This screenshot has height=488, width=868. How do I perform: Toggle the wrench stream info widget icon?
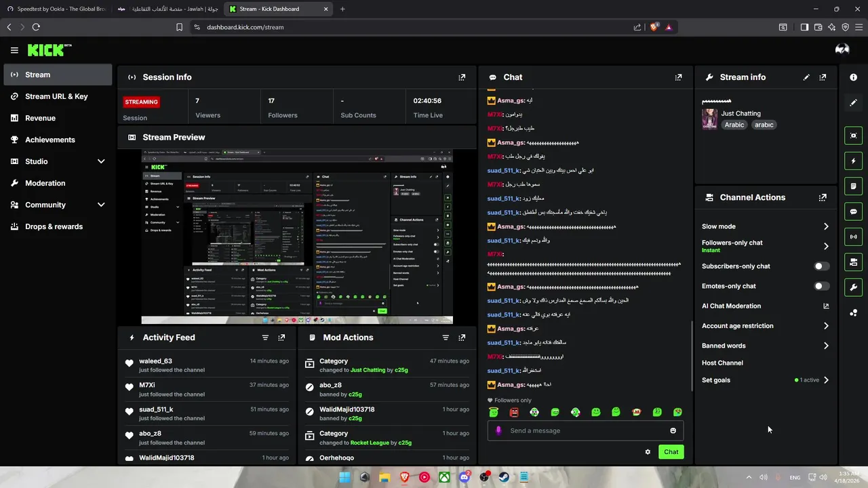(x=853, y=287)
